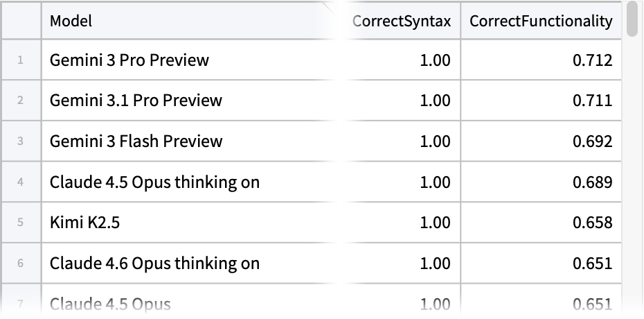
Task: Select row number 4 header
Action: [x=21, y=182]
